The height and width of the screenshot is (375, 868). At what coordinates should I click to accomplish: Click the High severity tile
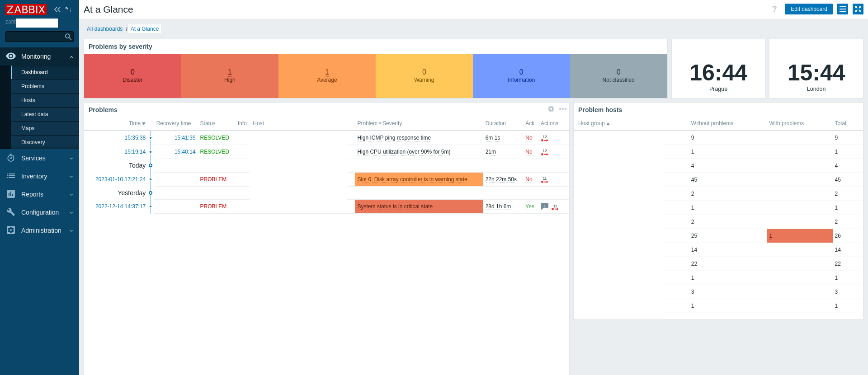(x=230, y=76)
